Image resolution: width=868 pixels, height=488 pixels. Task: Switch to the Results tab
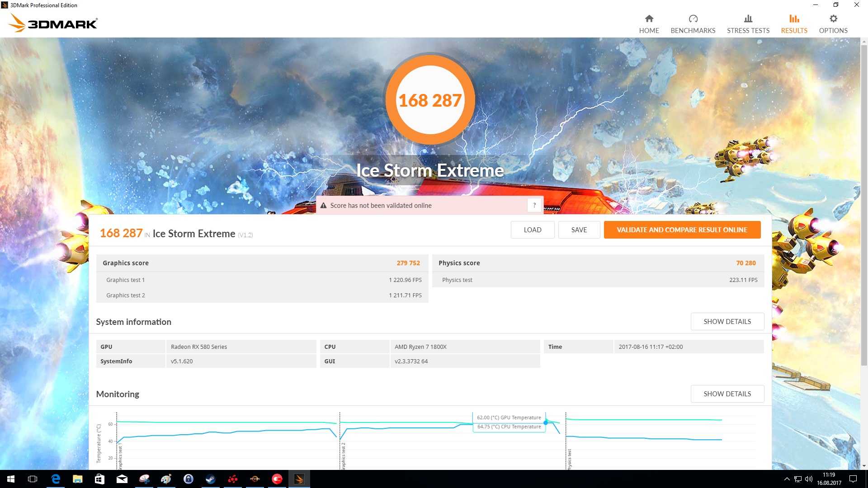[x=794, y=24]
